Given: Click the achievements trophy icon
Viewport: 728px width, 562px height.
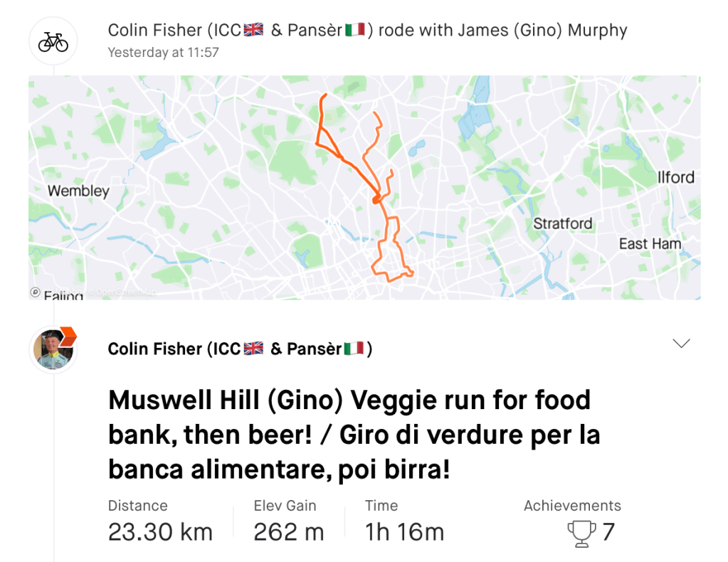Looking at the screenshot, I should [x=581, y=534].
